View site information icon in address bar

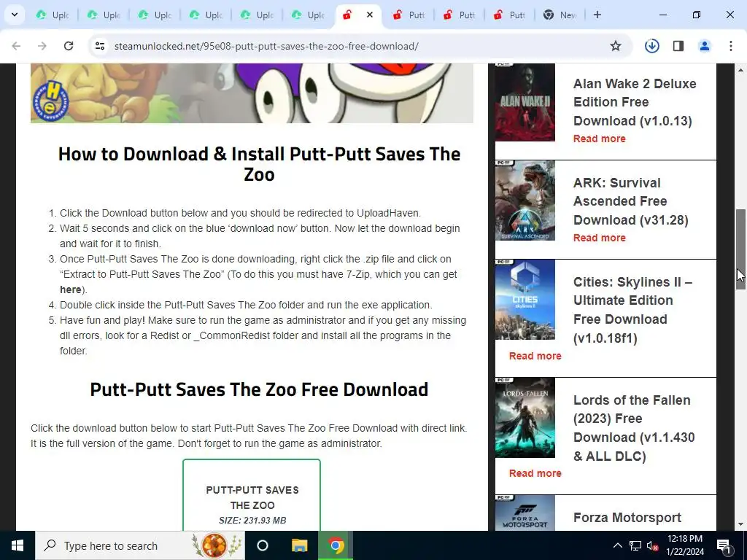pos(100,46)
